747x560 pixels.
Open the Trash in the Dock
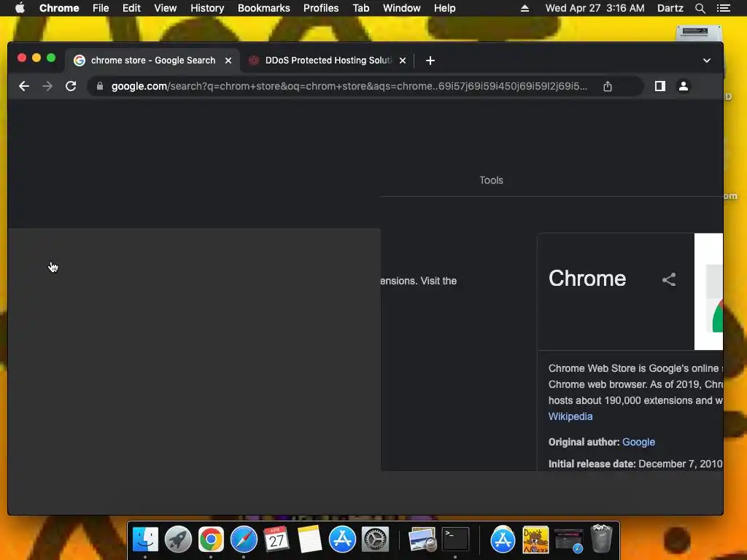tap(601, 539)
